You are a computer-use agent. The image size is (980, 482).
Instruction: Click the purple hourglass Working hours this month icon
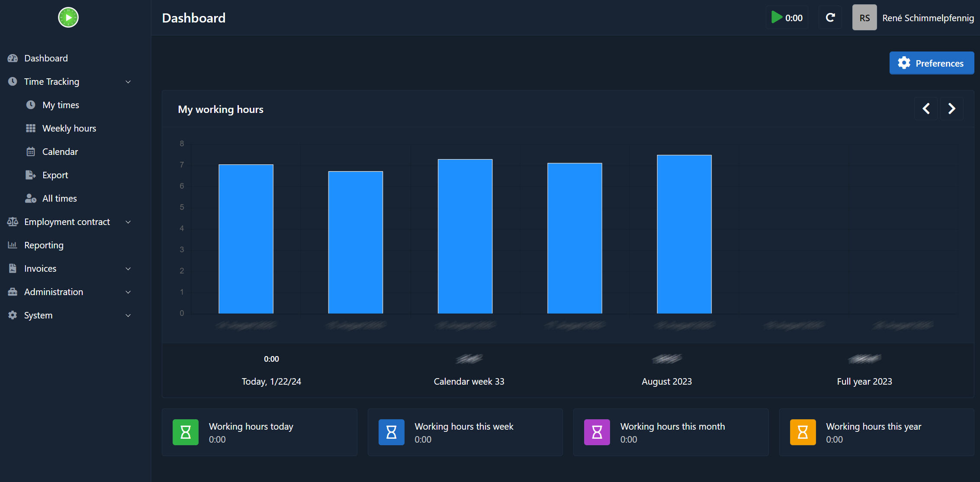click(x=597, y=432)
